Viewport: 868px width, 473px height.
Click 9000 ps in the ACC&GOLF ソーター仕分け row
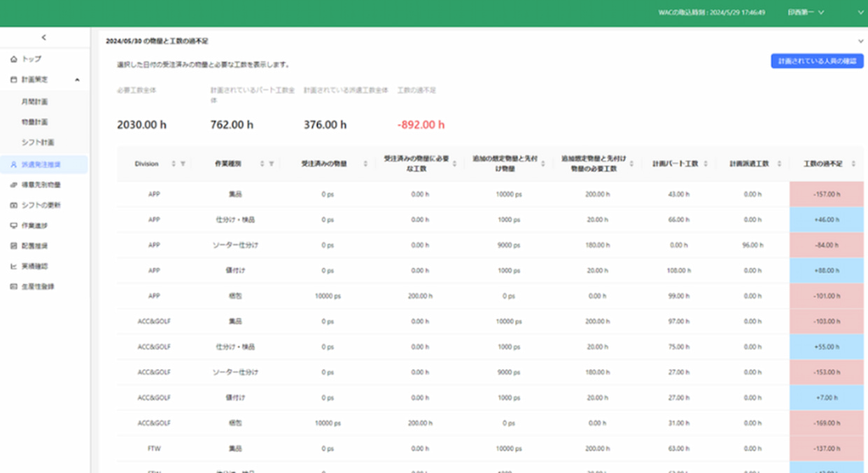tap(508, 372)
